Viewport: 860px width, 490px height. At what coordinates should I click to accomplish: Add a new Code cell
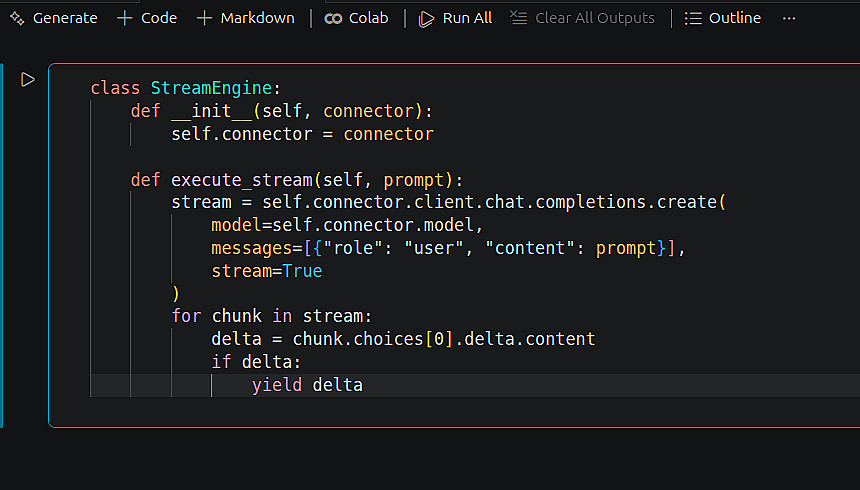pyautogui.click(x=147, y=18)
